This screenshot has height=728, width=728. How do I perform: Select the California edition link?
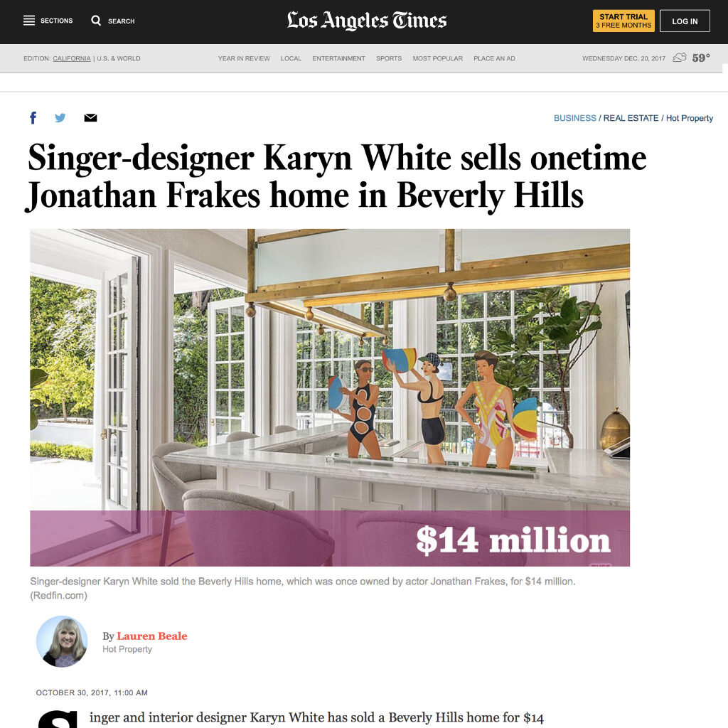point(72,58)
